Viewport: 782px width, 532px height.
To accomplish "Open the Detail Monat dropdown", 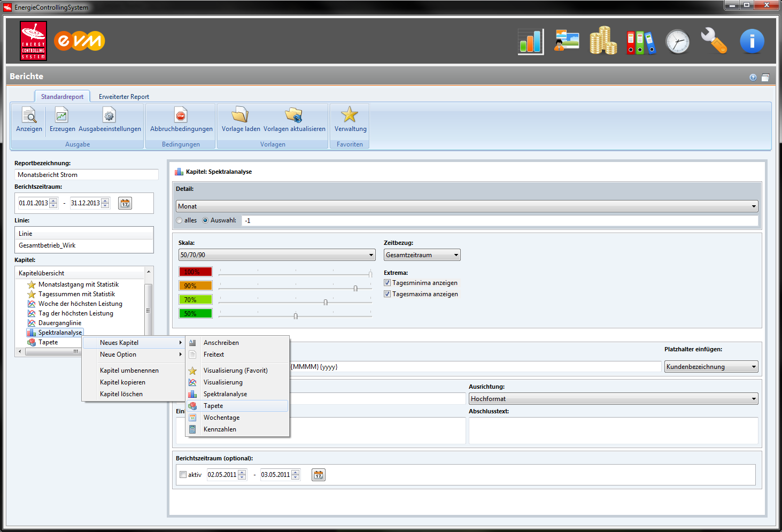I will [467, 206].
